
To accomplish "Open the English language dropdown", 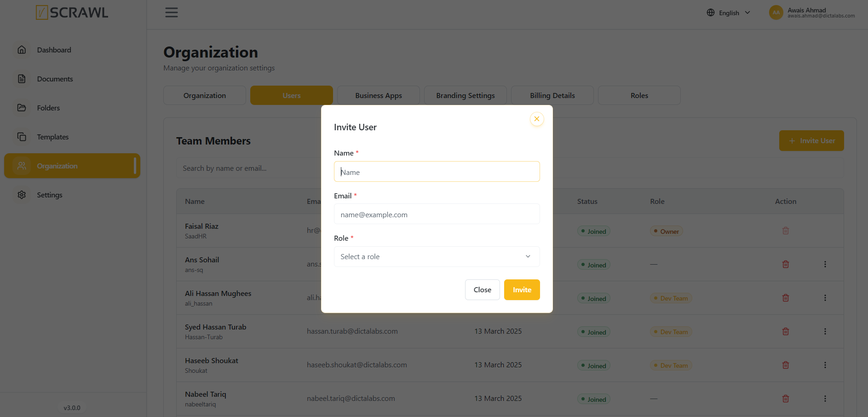I will coord(729,12).
